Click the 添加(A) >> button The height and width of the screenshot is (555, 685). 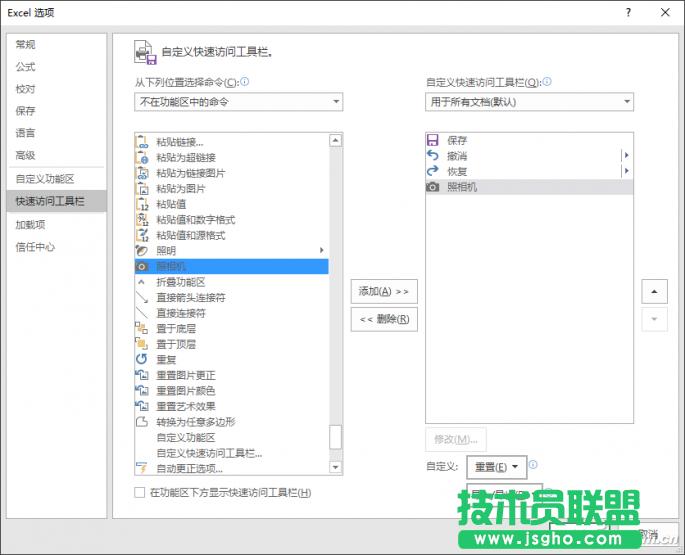click(x=384, y=291)
